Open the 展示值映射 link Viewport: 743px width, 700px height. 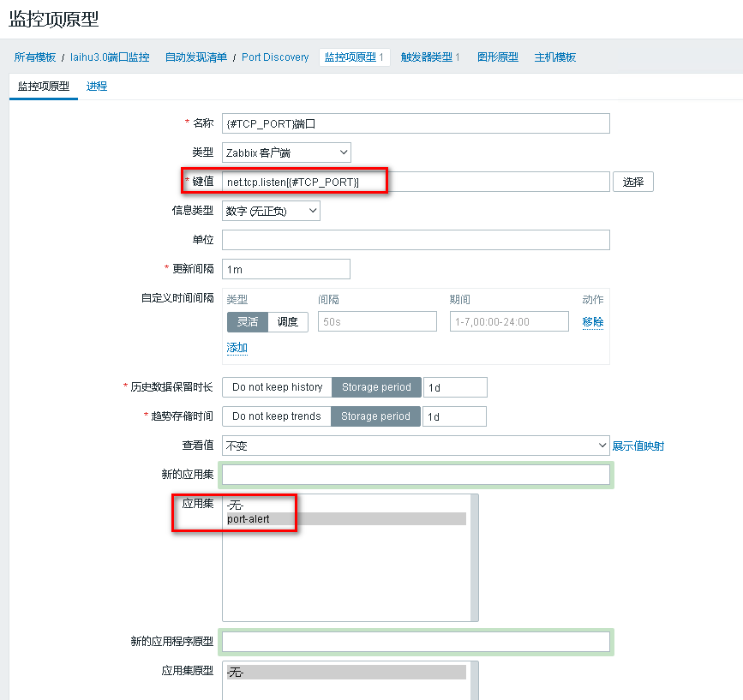tap(638, 446)
